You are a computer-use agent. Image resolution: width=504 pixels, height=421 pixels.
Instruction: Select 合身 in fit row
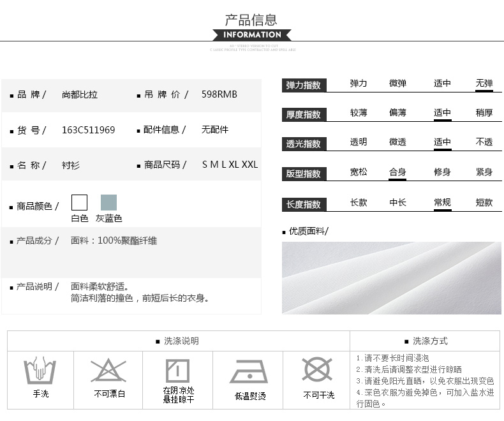(397, 172)
